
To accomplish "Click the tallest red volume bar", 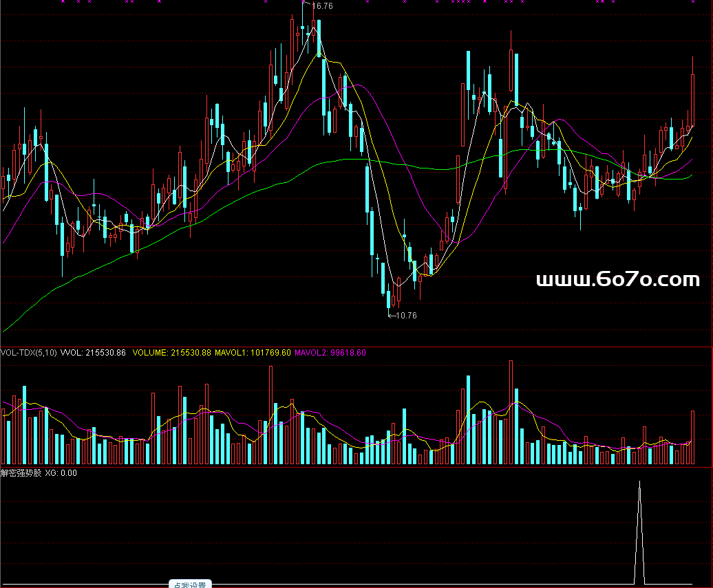I will [511, 413].
